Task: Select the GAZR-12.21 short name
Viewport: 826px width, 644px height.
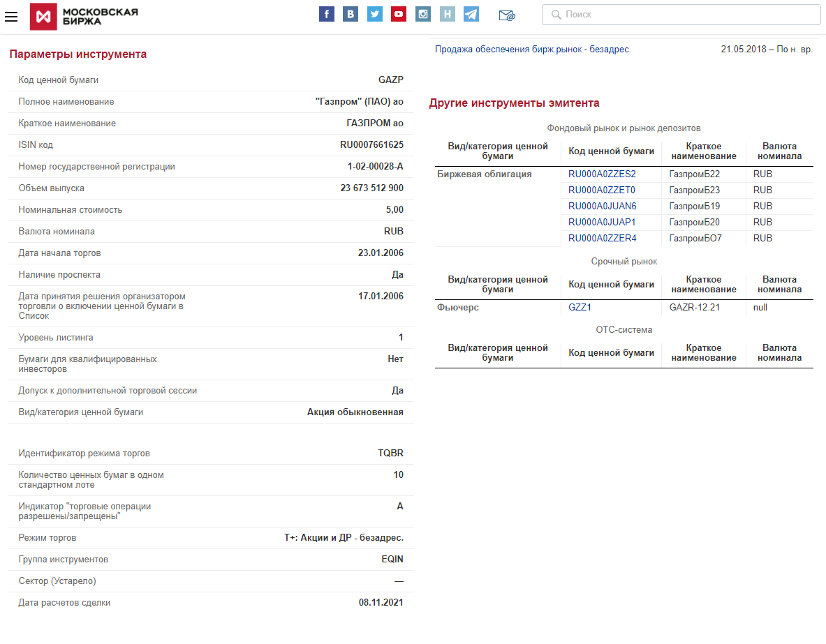Action: coord(694,308)
